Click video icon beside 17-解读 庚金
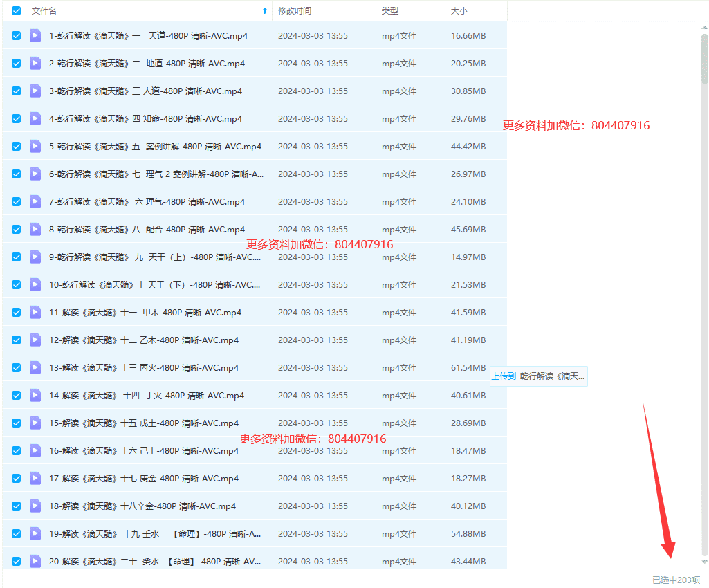 coord(35,479)
